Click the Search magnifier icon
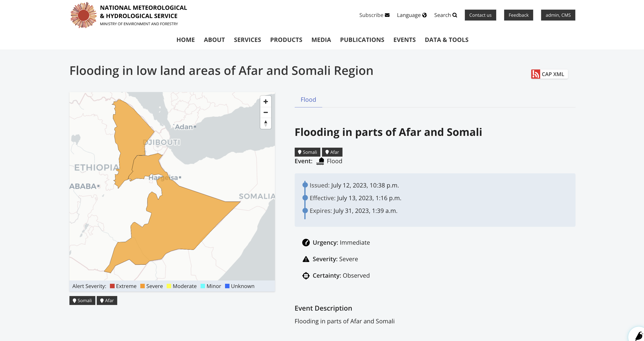Image resolution: width=644 pixels, height=341 pixels. tap(455, 15)
